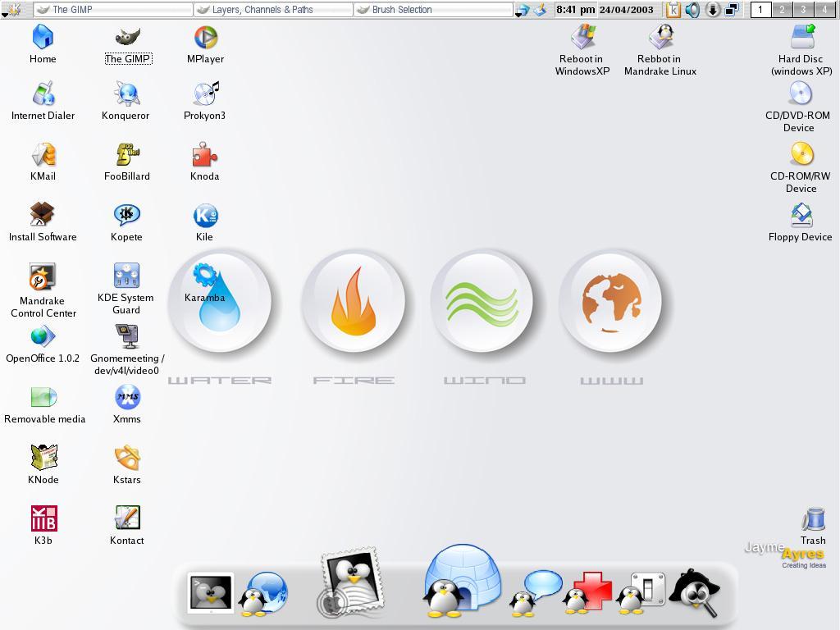The image size is (840, 630).
Task: Click the Klipper clipboard tray icon
Action: click(x=673, y=10)
